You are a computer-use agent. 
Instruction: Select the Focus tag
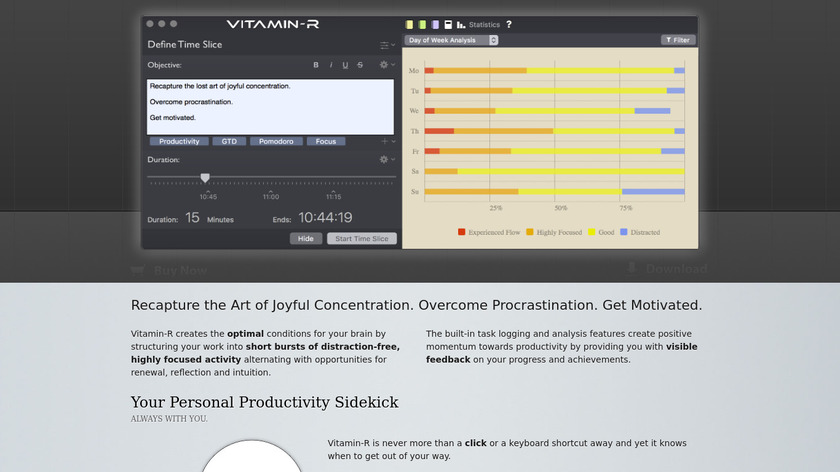(x=326, y=141)
